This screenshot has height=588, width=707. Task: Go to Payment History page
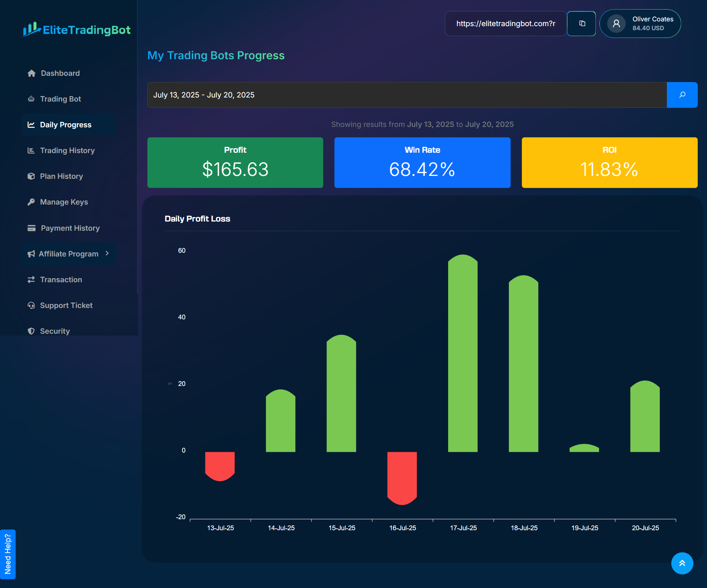pyautogui.click(x=70, y=228)
